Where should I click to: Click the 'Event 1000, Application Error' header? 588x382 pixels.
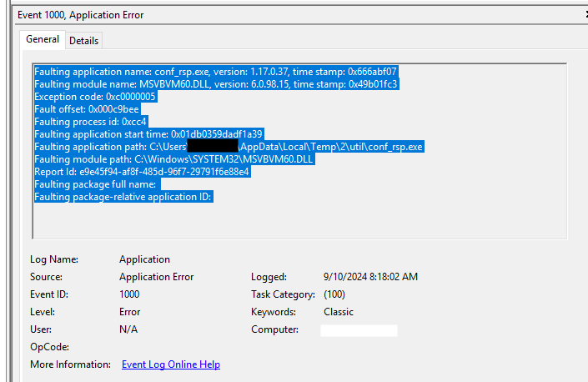pos(81,15)
